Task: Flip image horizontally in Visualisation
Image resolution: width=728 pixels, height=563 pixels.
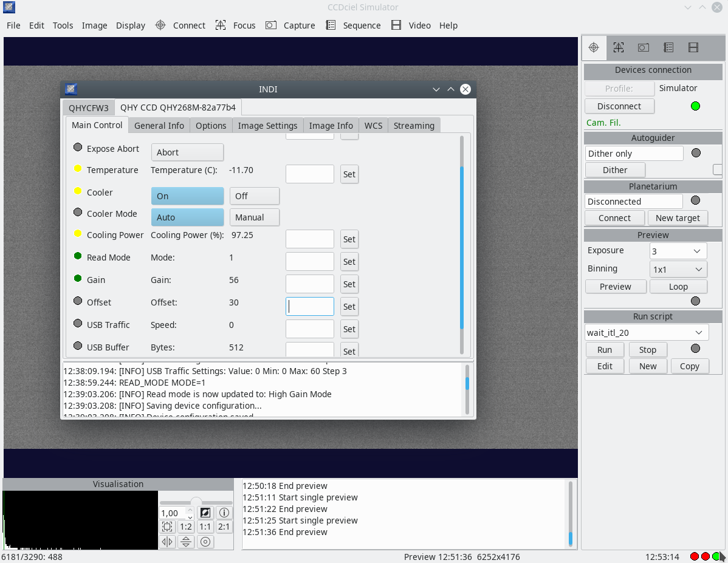Action: (167, 542)
